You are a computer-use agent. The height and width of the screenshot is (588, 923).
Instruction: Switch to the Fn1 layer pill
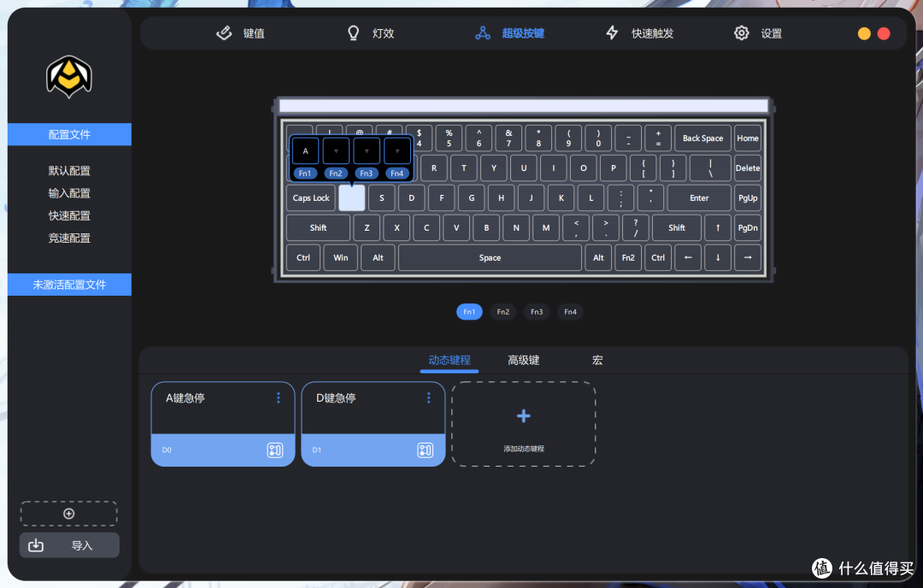pos(469,311)
